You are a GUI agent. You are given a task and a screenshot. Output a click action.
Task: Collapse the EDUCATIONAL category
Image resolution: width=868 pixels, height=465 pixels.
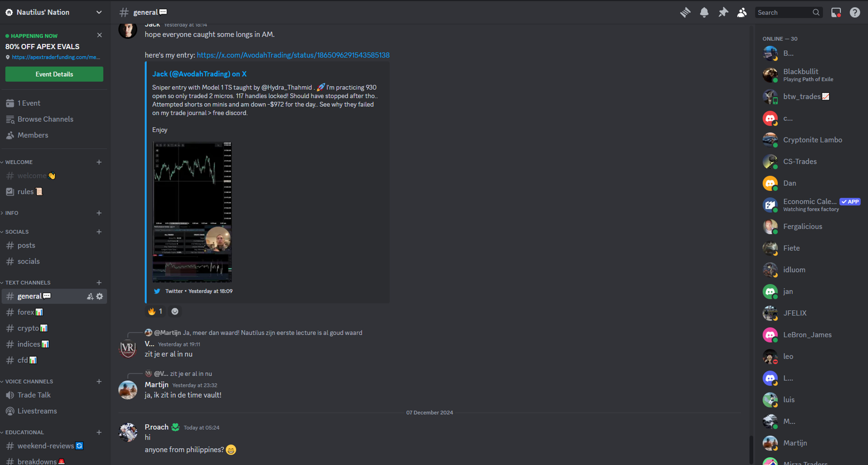coord(22,432)
